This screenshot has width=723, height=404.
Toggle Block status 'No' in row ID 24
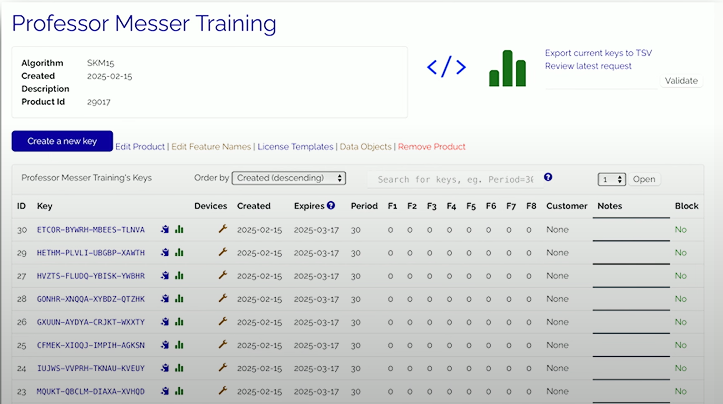click(x=681, y=368)
